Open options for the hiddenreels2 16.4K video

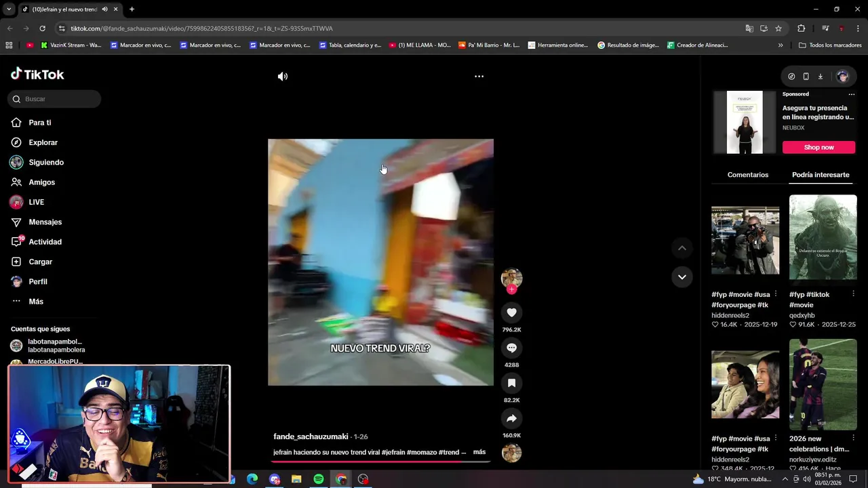[776, 294]
